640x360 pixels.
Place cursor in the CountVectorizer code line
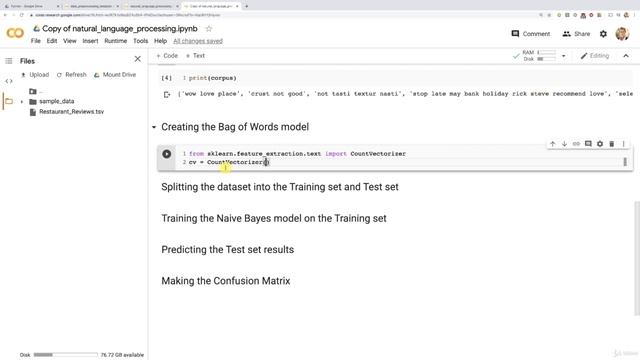click(229, 162)
